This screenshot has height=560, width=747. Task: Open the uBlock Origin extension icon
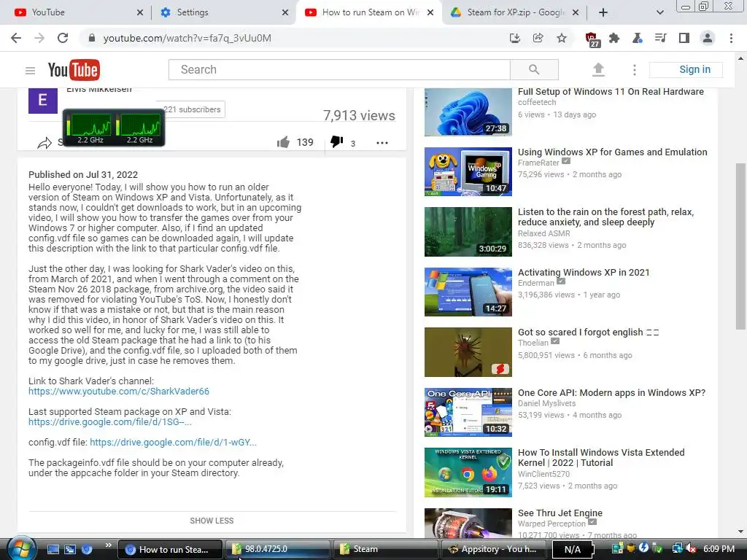(x=592, y=39)
